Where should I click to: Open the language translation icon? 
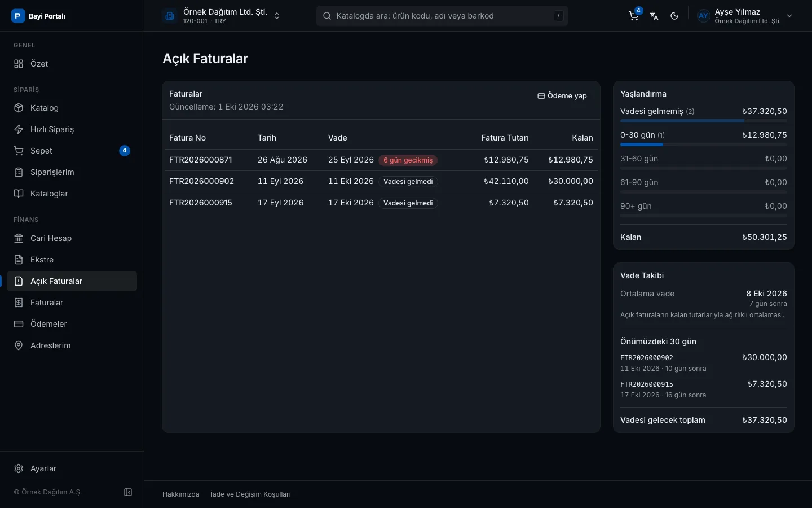point(654,16)
